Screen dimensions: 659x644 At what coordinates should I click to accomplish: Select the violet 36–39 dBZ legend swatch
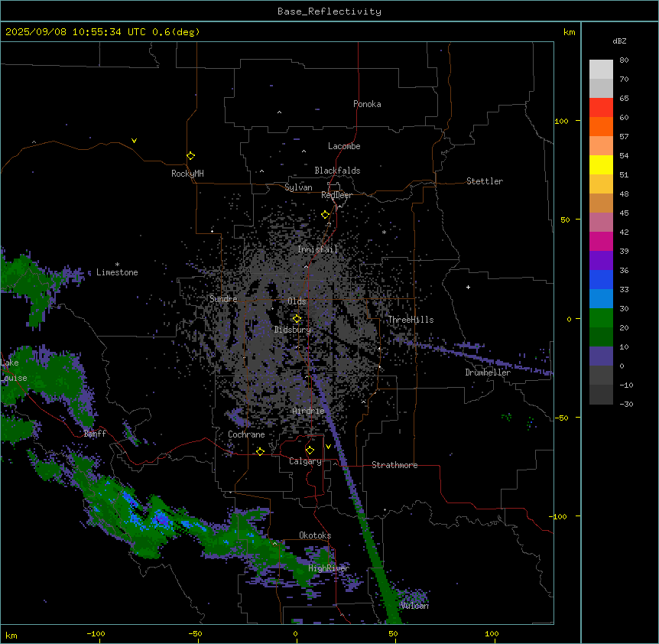point(601,260)
